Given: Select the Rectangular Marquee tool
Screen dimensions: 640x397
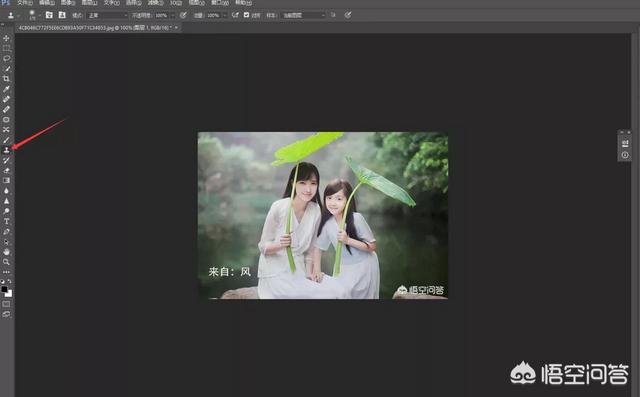Looking at the screenshot, I should pos(6,48).
